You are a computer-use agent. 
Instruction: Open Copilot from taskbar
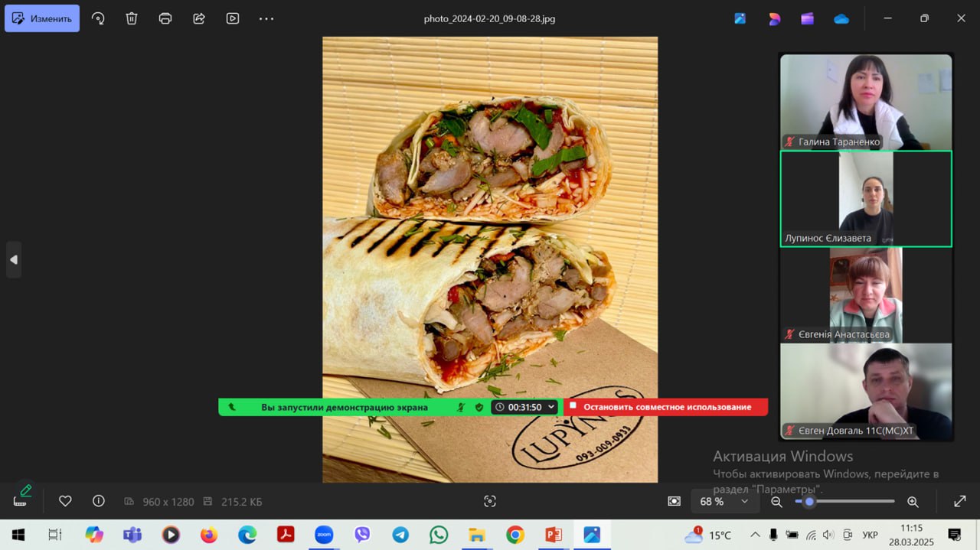click(x=94, y=535)
